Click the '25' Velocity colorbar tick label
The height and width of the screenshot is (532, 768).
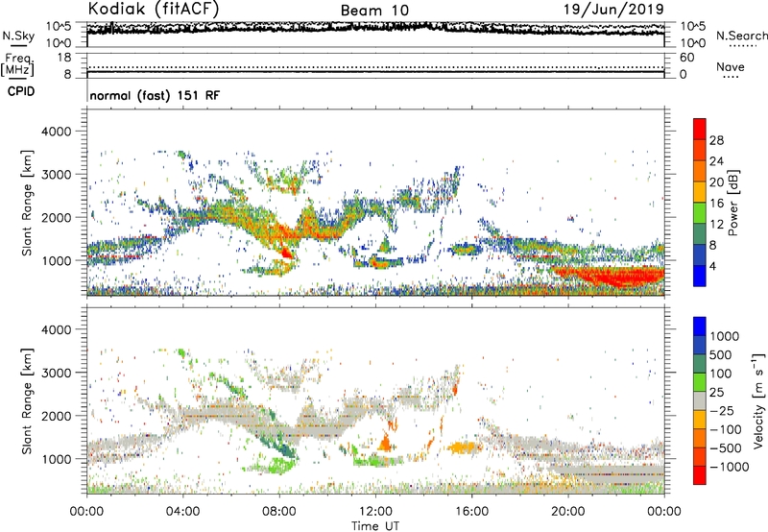(x=716, y=393)
